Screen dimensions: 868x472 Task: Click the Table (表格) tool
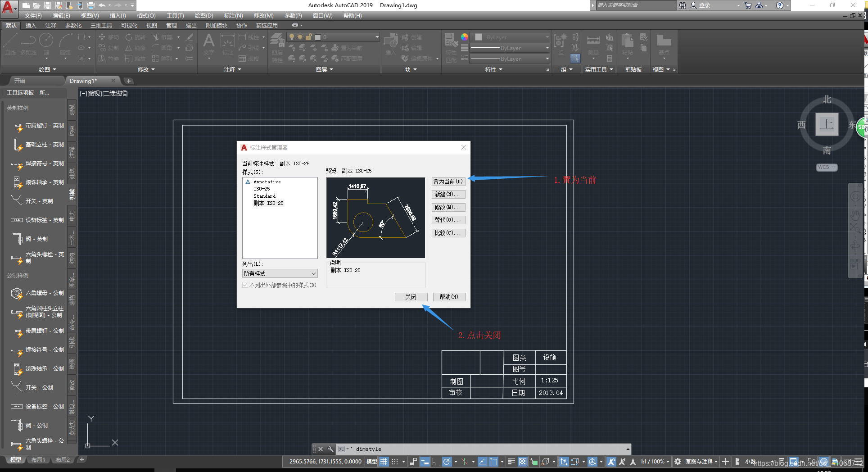(249, 59)
